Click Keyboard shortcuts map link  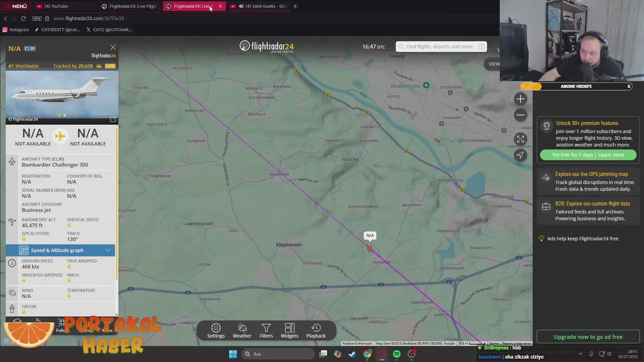tap(357, 343)
